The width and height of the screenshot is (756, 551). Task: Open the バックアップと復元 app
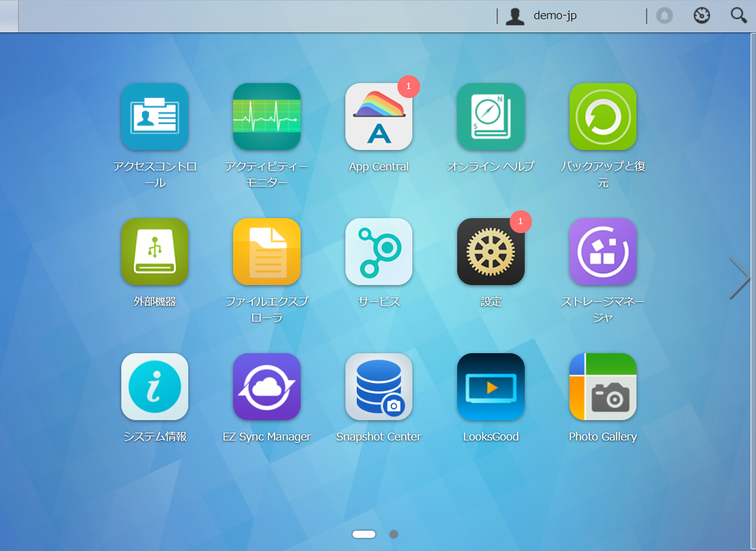(603, 117)
